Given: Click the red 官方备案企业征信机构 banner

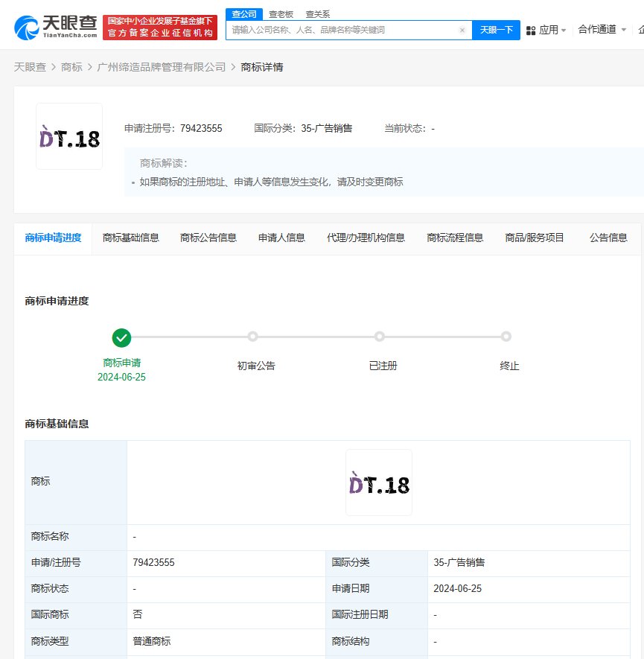Looking at the screenshot, I should coord(160,28).
